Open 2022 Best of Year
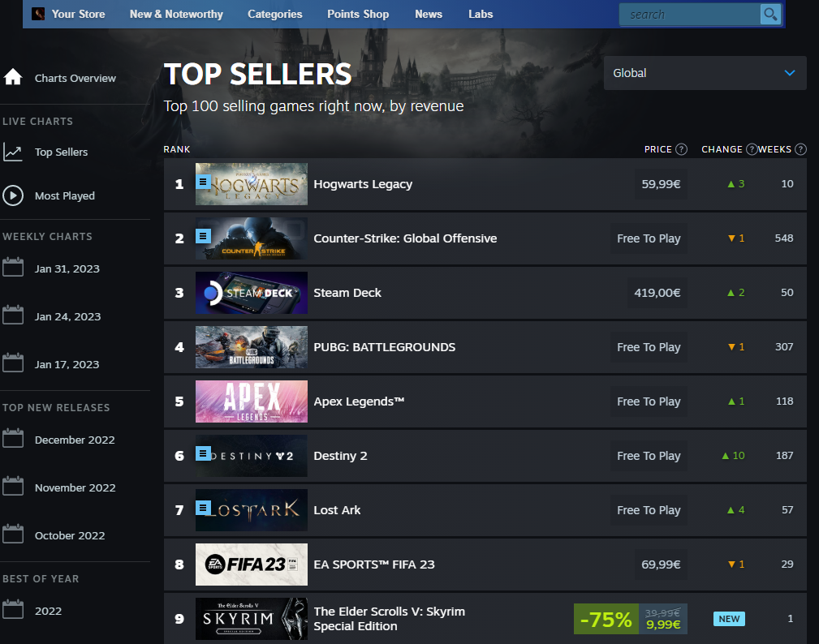The height and width of the screenshot is (644, 819). 48,611
